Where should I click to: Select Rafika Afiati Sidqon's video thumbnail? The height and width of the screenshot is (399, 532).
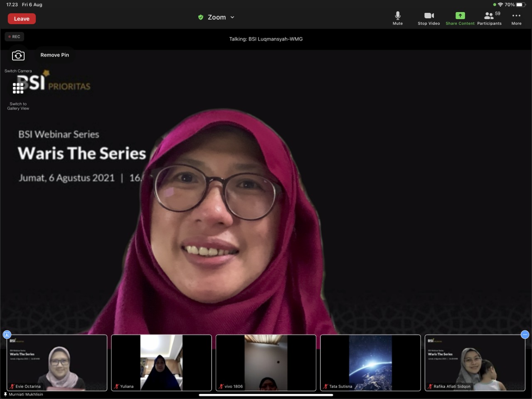point(475,363)
